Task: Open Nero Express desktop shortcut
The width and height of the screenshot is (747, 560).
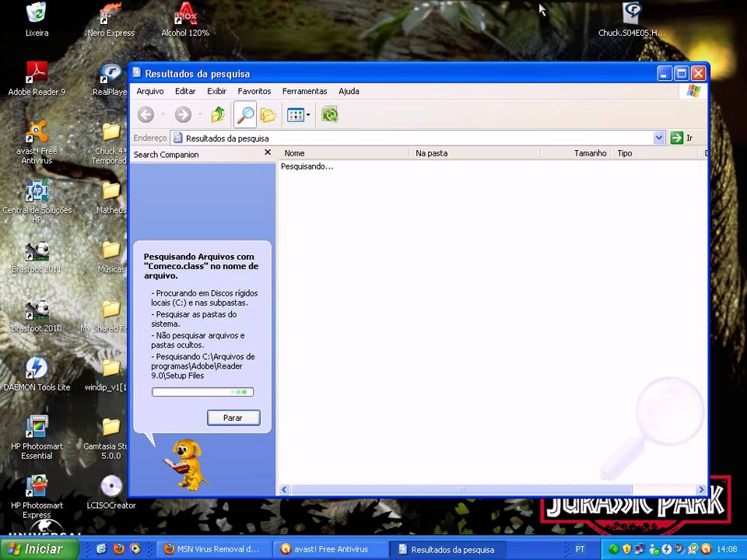Action: (110, 14)
